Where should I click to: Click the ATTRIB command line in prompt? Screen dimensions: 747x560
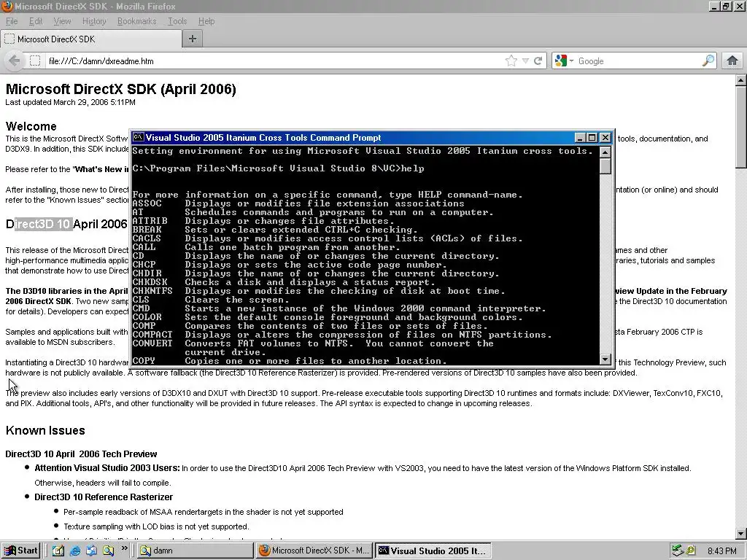263,221
